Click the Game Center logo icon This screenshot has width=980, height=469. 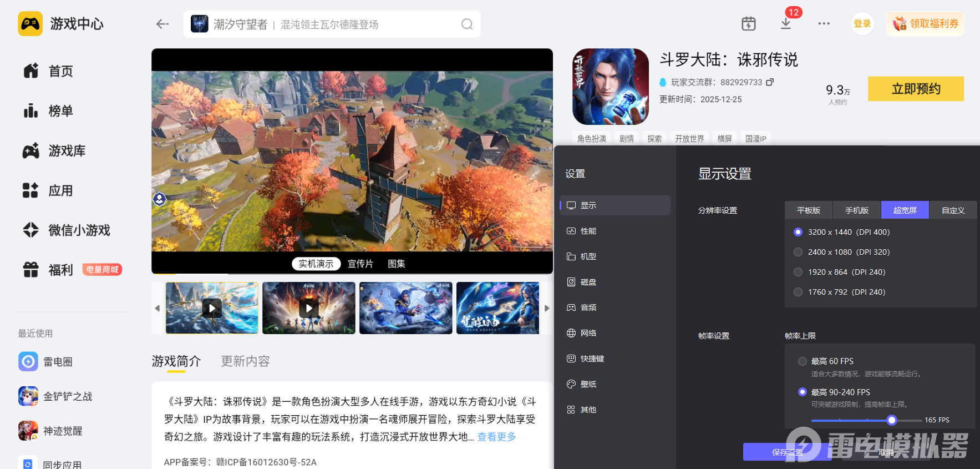[30, 24]
